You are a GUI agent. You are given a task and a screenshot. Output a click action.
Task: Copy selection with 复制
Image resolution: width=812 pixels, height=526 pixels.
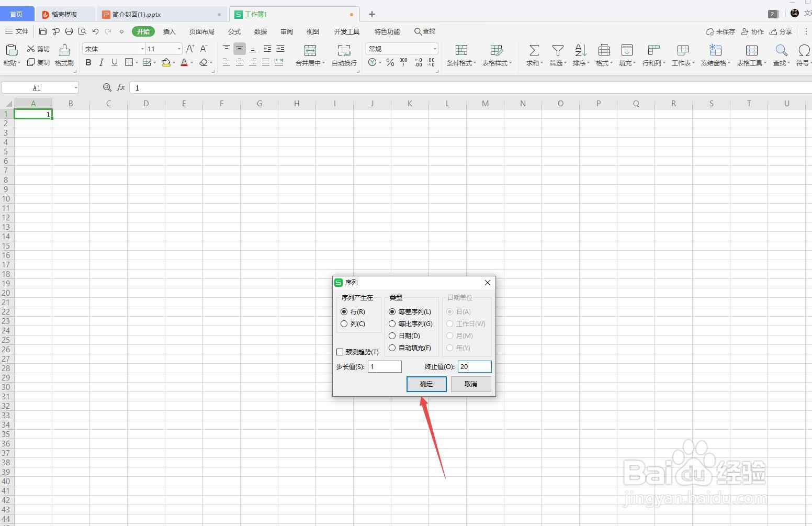click(38, 62)
